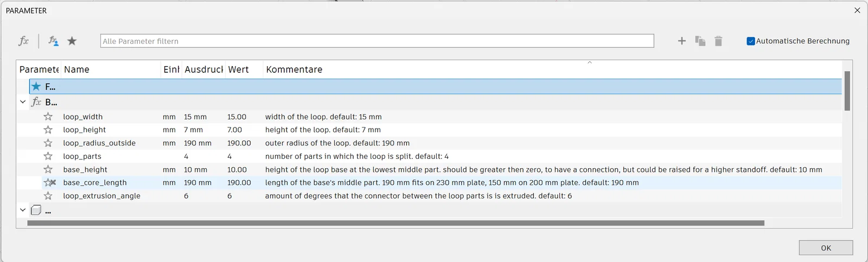
Task: Toggle favorite star for loop_radius_outside
Action: click(x=48, y=143)
